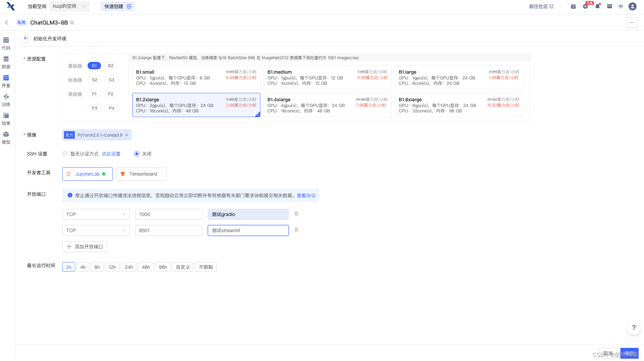Open the calendar check-in icon in header

[573, 6]
